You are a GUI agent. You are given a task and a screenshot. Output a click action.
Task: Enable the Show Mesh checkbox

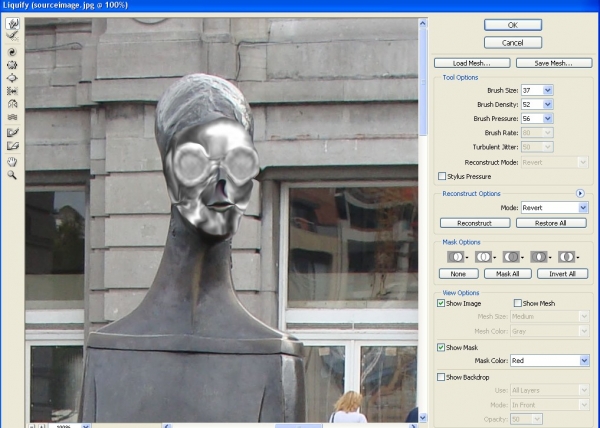pos(518,303)
